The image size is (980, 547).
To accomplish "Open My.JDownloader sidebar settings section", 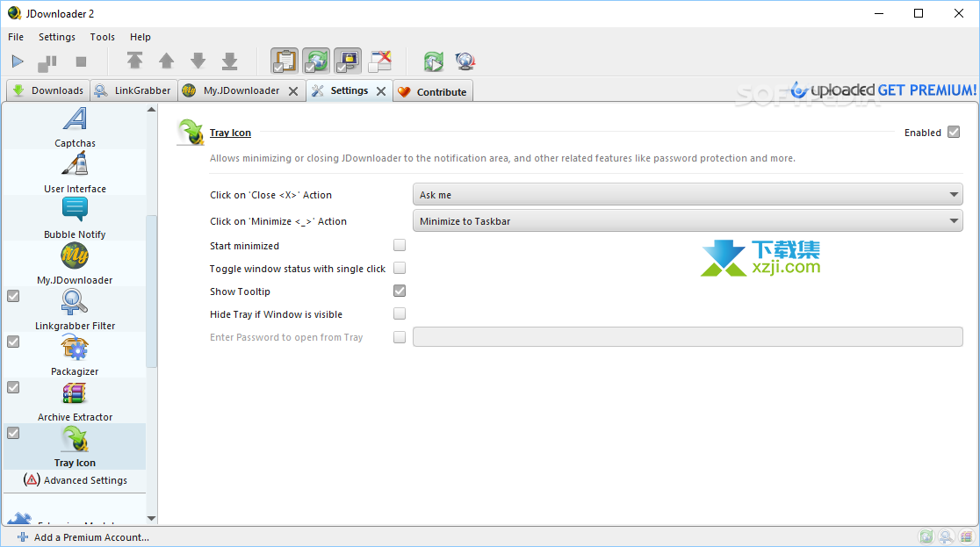I will pos(75,263).
